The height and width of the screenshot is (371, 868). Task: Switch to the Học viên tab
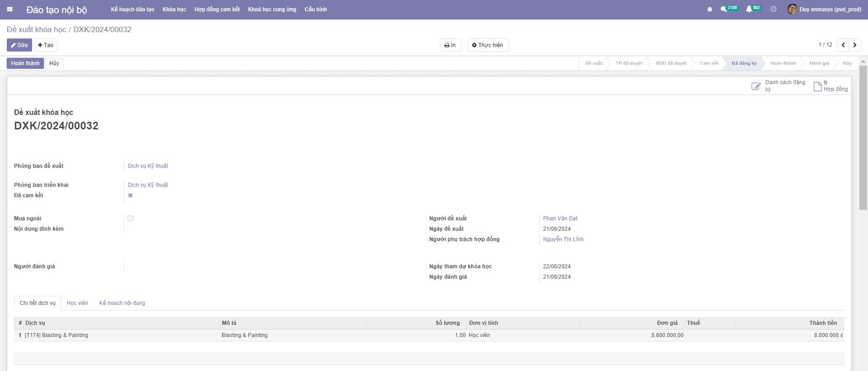tap(77, 303)
